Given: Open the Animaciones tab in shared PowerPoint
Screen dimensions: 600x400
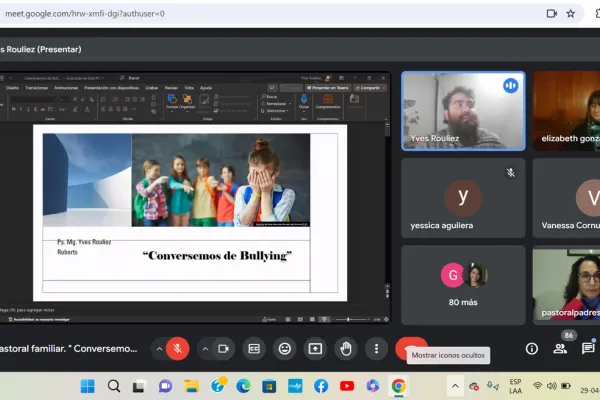Looking at the screenshot, I should click(66, 88).
